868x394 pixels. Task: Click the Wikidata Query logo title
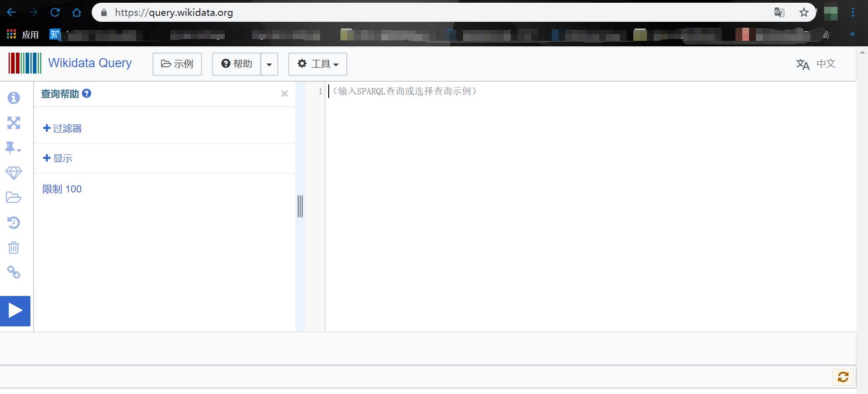tap(90, 63)
